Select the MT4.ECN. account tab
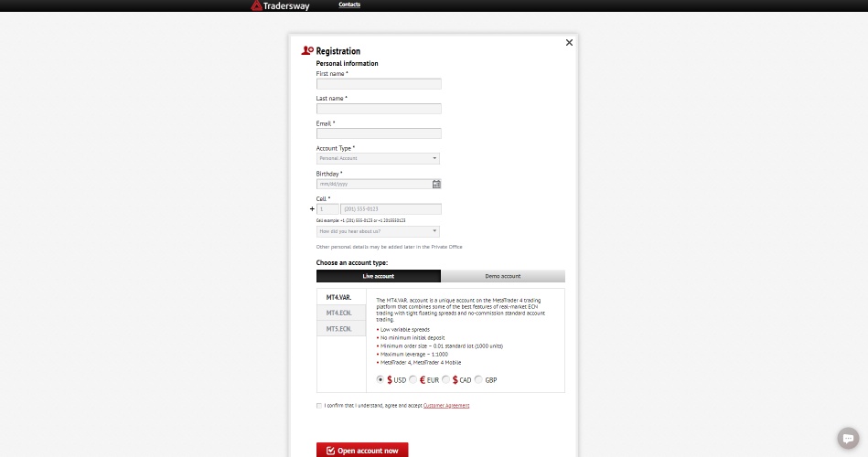 pyautogui.click(x=341, y=313)
